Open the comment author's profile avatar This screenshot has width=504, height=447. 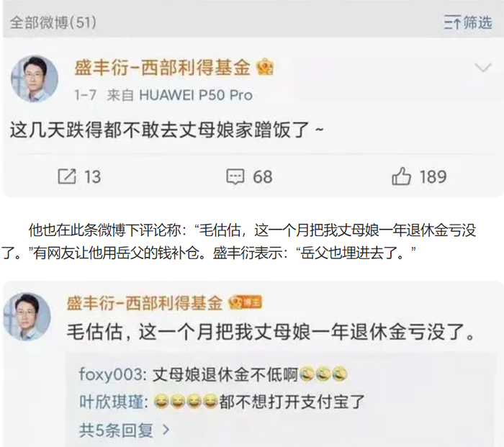click(x=27, y=317)
